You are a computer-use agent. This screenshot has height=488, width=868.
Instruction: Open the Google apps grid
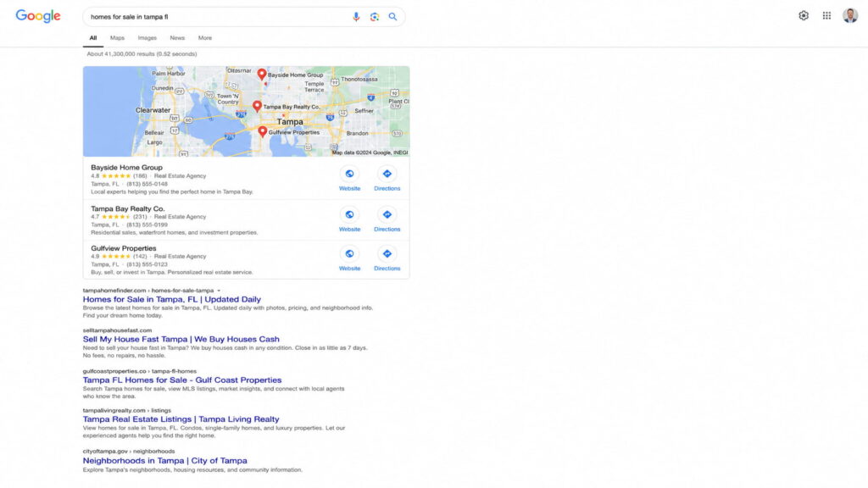tap(826, 16)
